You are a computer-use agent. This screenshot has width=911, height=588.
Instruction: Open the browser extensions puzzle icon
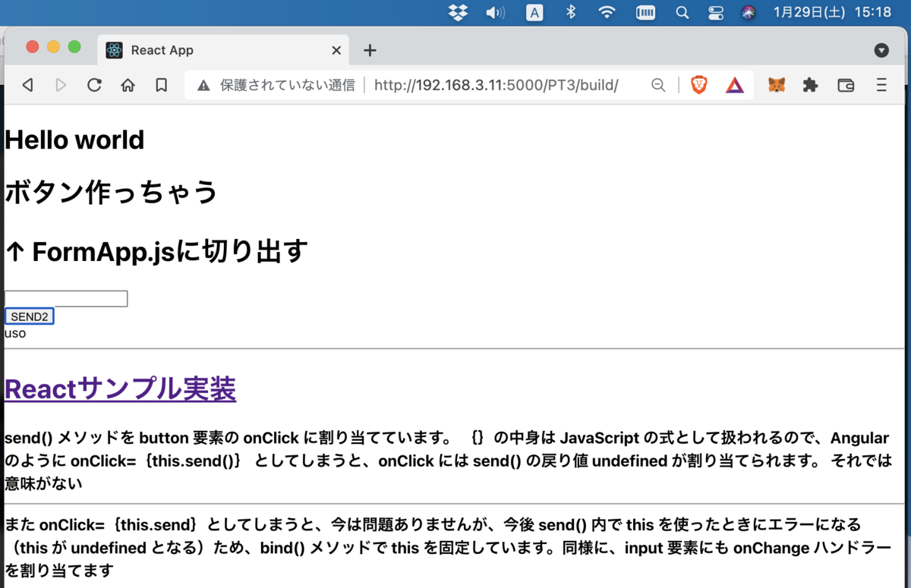[810, 85]
